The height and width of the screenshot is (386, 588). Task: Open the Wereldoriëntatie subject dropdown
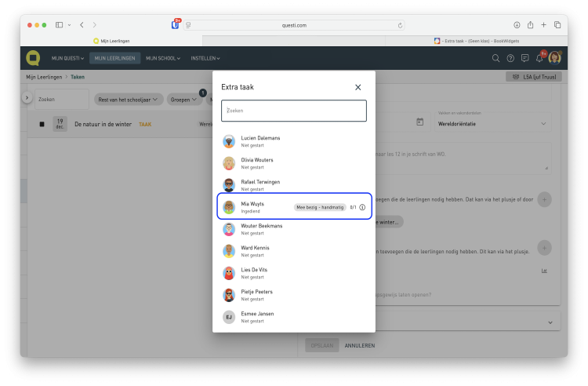coord(492,124)
